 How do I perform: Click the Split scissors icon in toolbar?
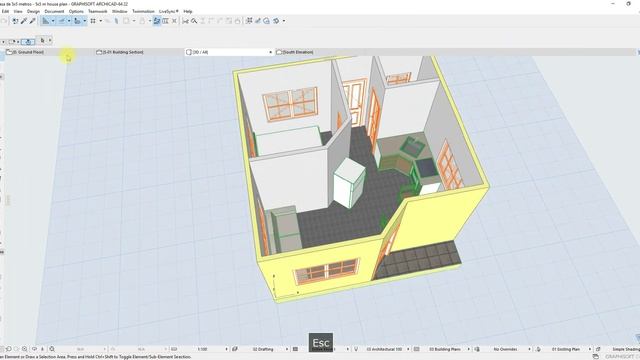tap(185, 21)
